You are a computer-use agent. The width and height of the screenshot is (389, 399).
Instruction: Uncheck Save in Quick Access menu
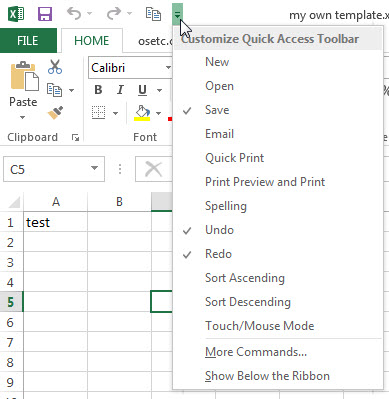point(278,110)
